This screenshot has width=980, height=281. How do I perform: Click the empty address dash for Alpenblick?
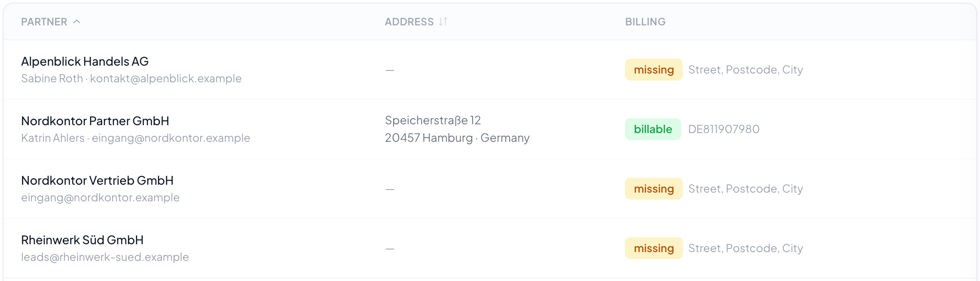click(390, 70)
